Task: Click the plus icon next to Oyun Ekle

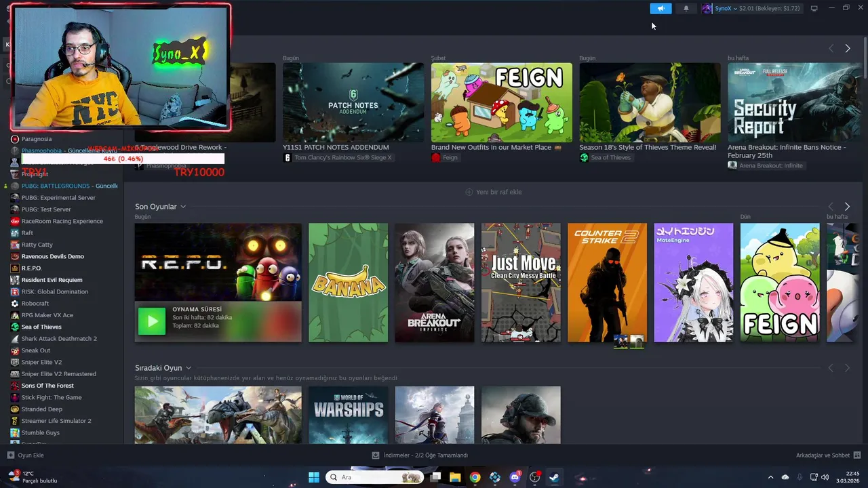Action: [x=10, y=455]
